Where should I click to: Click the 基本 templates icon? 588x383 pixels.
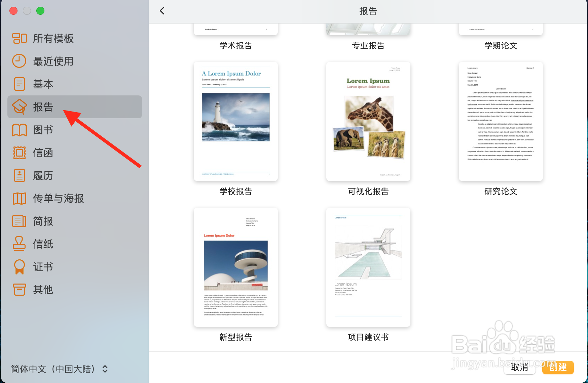coord(19,84)
